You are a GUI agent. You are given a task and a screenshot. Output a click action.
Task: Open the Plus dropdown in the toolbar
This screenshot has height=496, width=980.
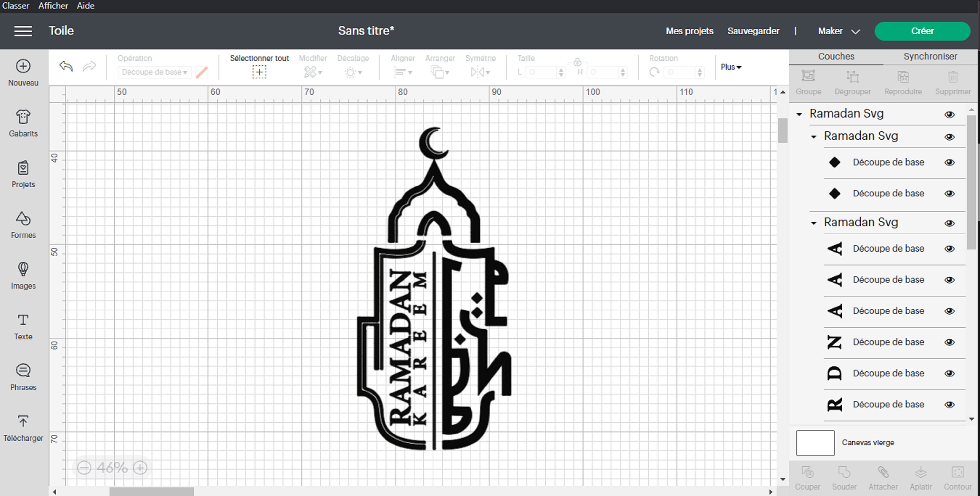pos(730,67)
